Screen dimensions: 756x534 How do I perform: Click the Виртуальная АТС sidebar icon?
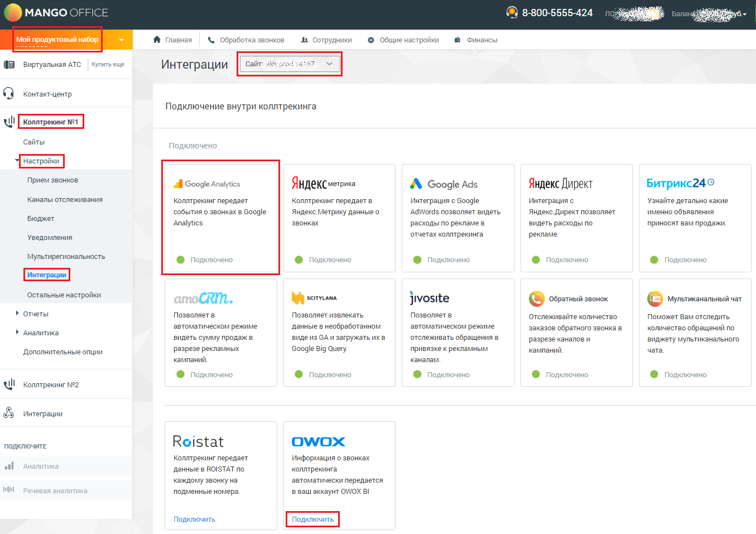[x=9, y=65]
